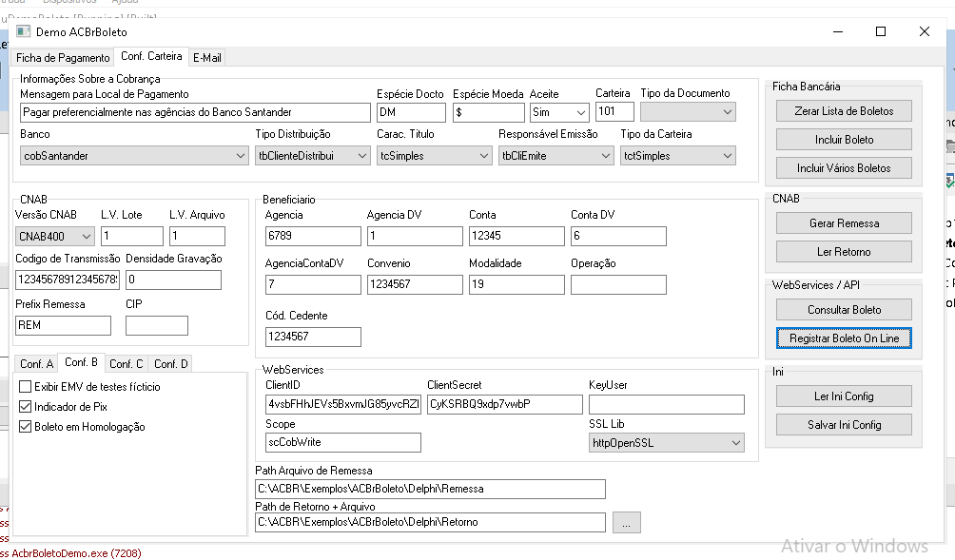Minimize the Demo ACBrBoleto window
The height and width of the screenshot is (560, 955).
pyautogui.click(x=838, y=31)
